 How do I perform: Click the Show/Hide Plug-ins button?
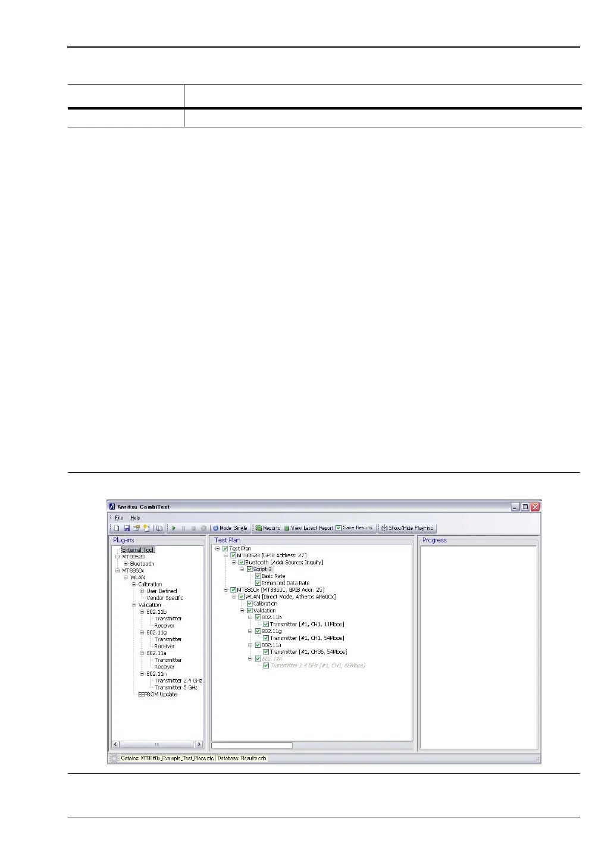407,528
